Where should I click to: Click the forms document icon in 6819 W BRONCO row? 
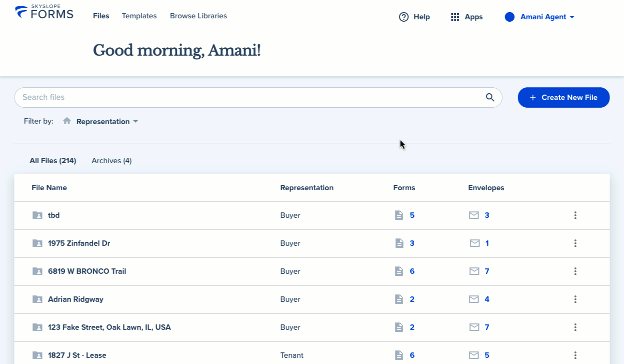pyautogui.click(x=399, y=271)
